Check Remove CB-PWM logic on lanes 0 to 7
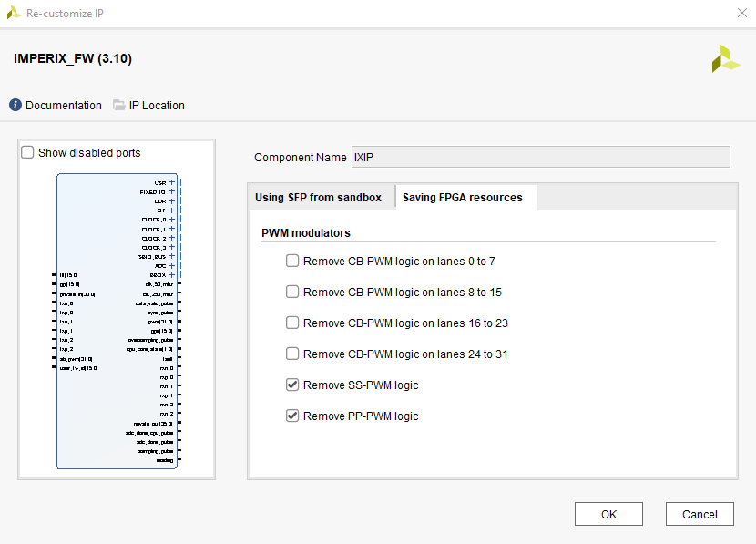756x544 pixels. pos(292,261)
